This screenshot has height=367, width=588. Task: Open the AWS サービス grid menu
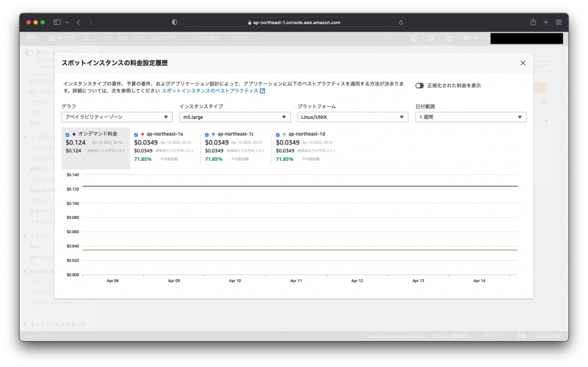61,38
